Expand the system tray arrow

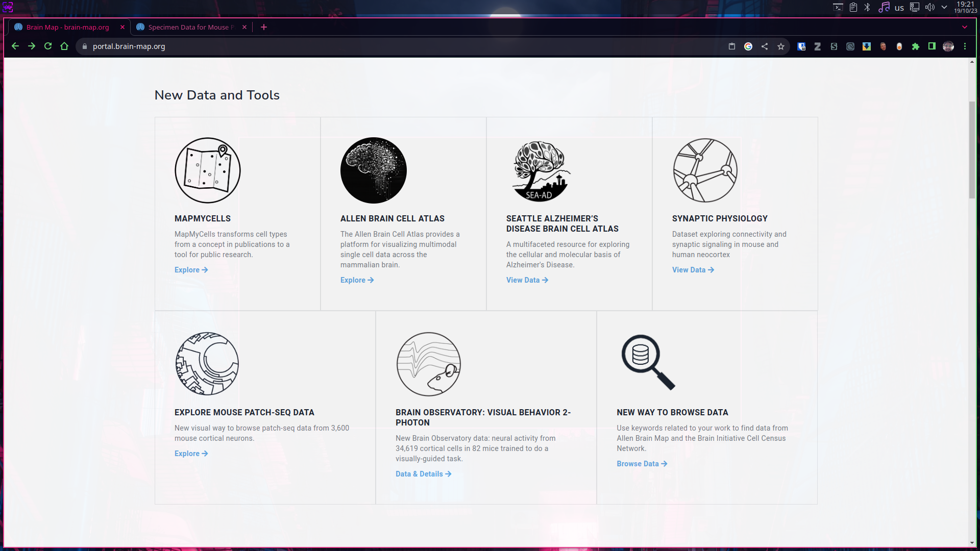coord(944,7)
